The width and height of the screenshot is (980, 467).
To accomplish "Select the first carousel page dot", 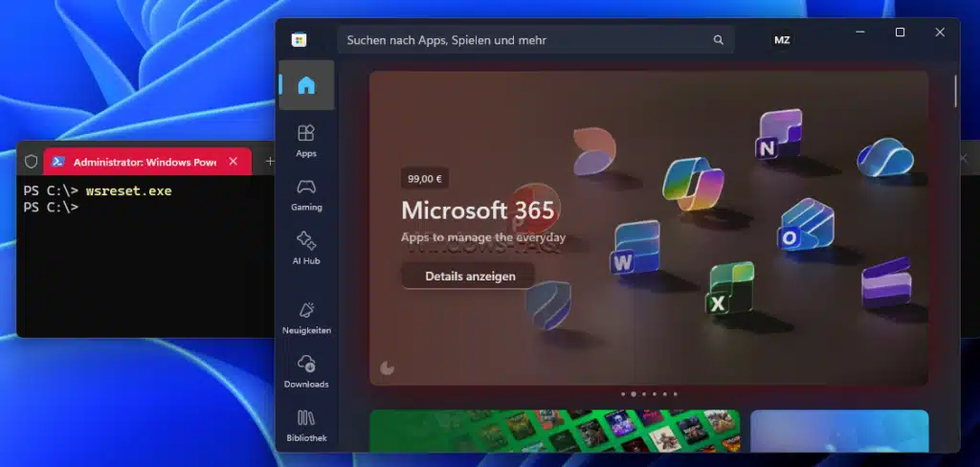I will click(x=623, y=394).
